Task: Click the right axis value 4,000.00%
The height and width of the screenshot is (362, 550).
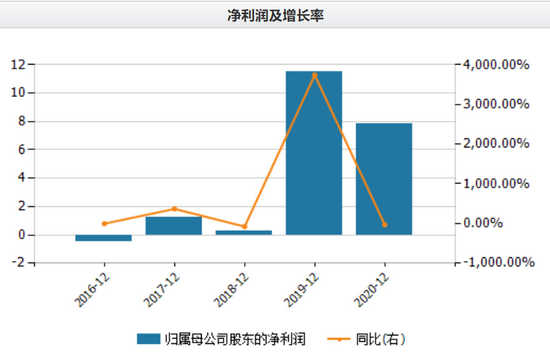Action: (x=496, y=65)
